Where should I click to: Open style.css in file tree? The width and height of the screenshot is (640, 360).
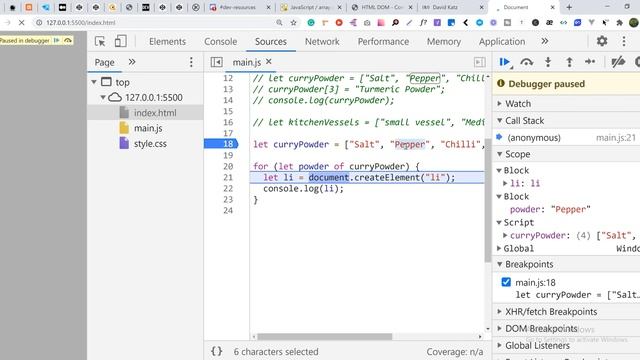tap(150, 144)
